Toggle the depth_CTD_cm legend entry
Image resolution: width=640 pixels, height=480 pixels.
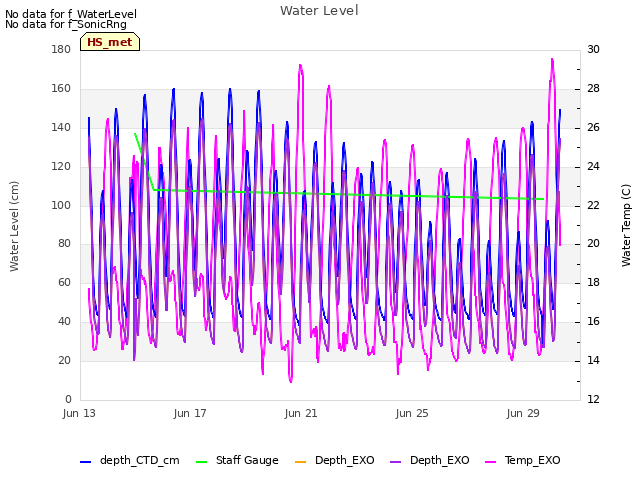click(129, 461)
